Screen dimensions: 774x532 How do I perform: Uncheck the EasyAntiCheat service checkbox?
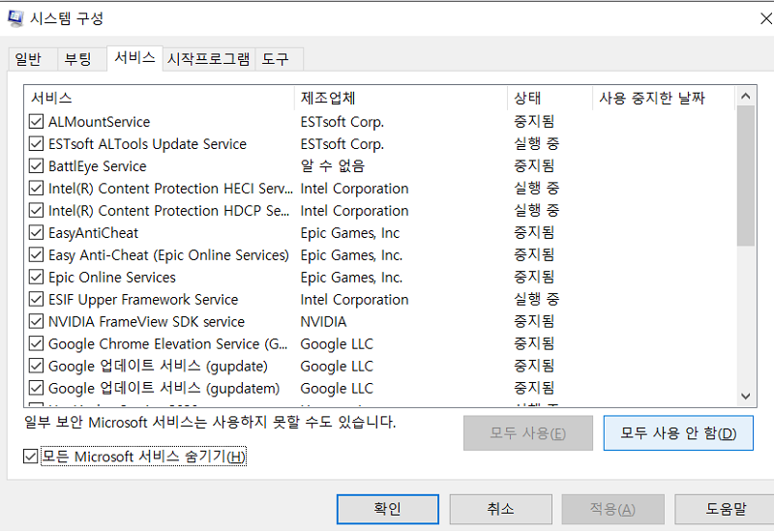point(36,233)
